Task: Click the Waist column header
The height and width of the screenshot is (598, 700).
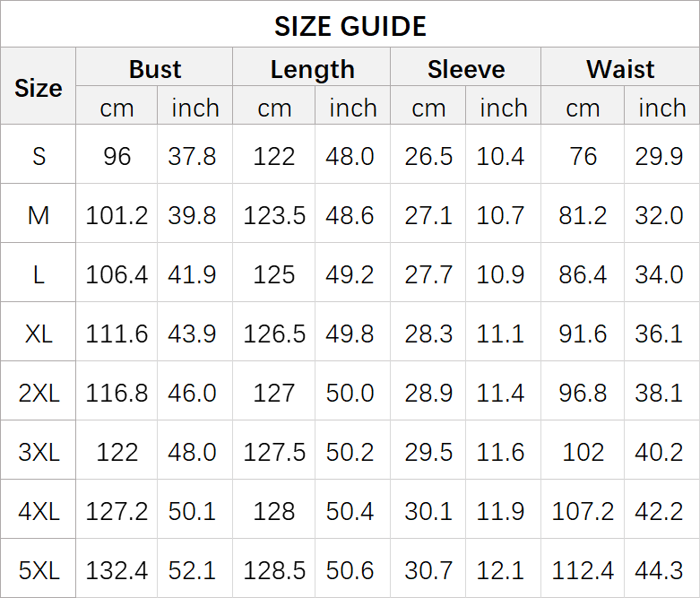Action: (x=620, y=69)
